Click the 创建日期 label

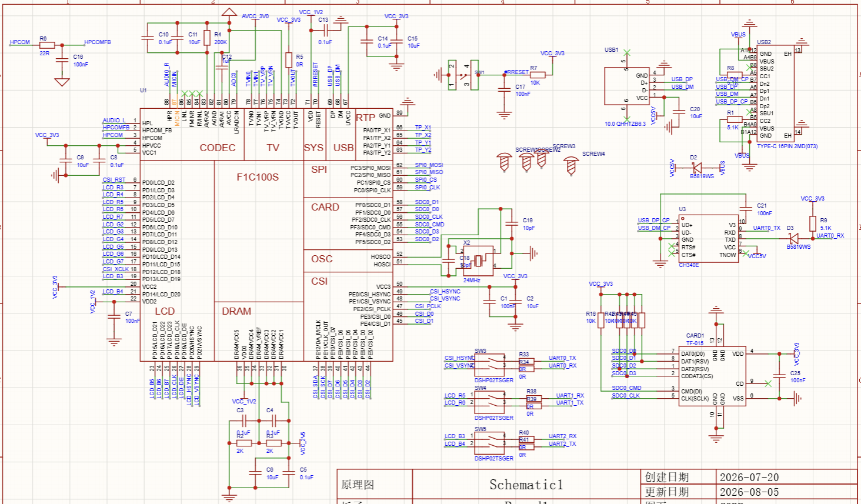pyautogui.click(x=667, y=477)
